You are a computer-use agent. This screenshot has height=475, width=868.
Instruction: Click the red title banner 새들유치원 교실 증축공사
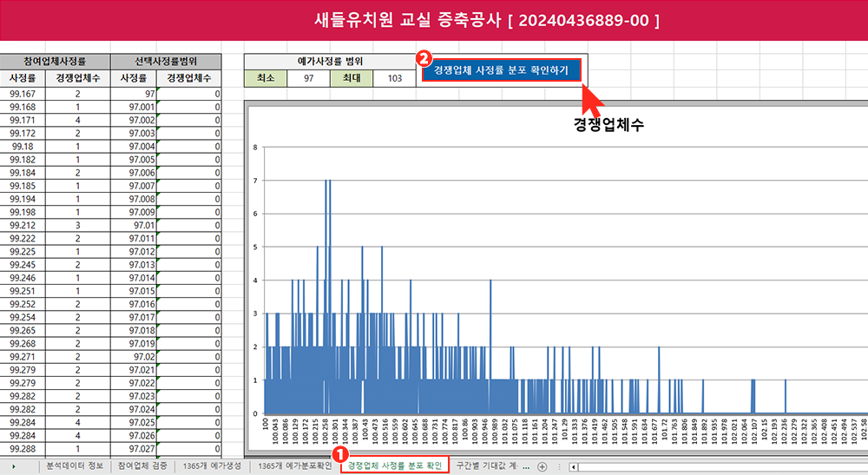coord(487,21)
